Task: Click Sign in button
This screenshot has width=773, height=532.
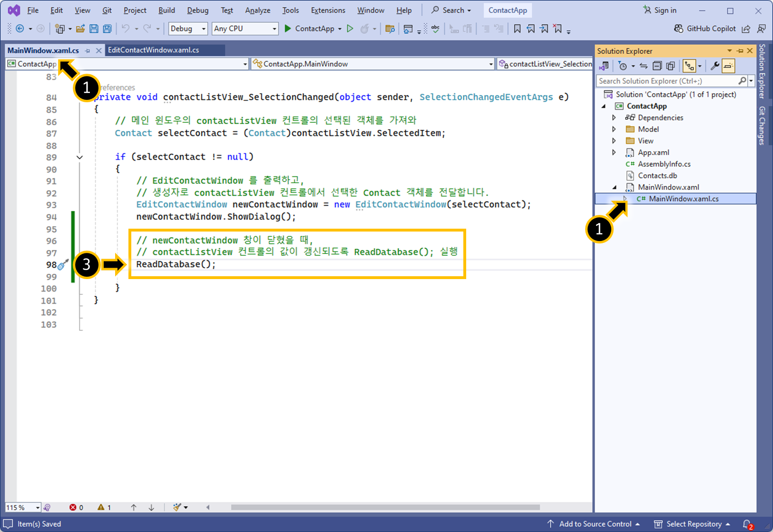Action: click(660, 10)
